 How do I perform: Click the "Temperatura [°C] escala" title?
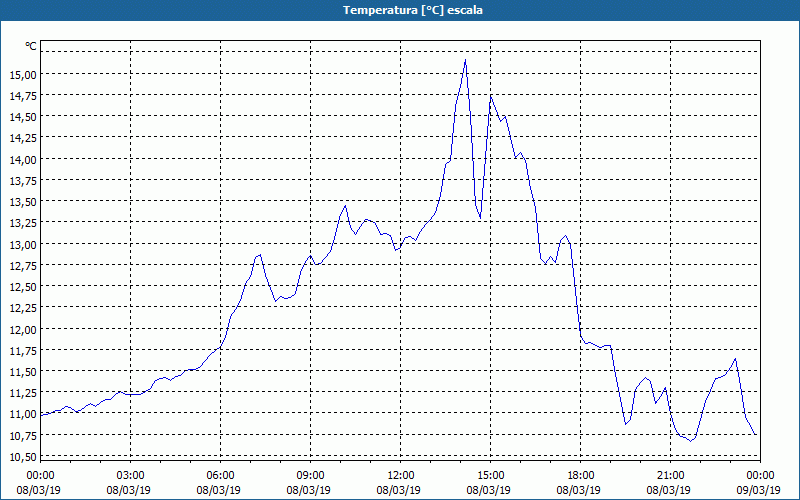coord(412,10)
